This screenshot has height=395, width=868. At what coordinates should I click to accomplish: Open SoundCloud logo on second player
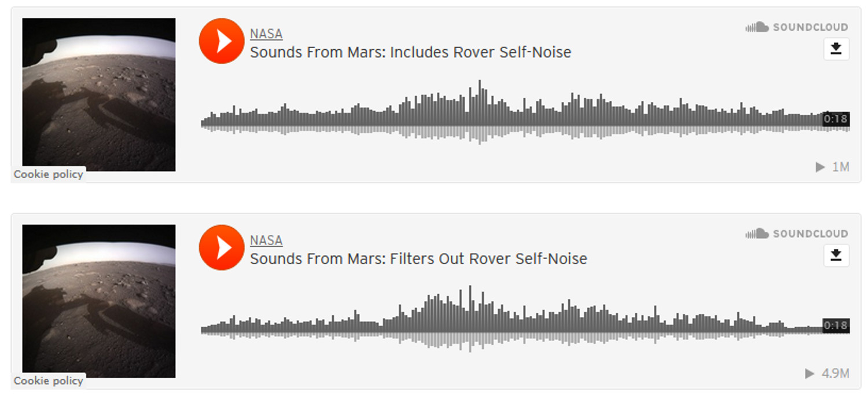[x=797, y=233]
